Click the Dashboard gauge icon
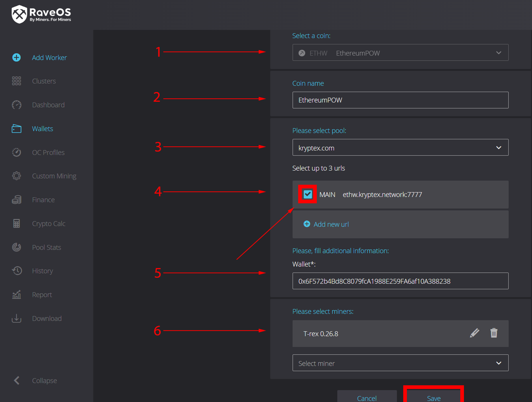Screen dimensions: 532x402 (x=16, y=105)
